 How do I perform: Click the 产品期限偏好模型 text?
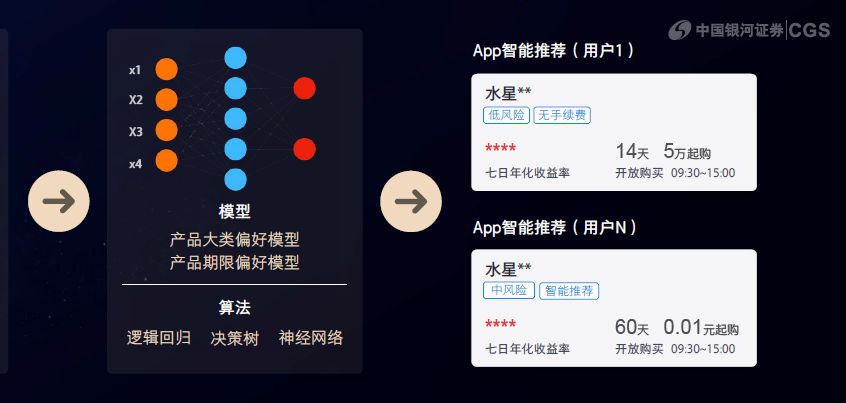tap(235, 262)
